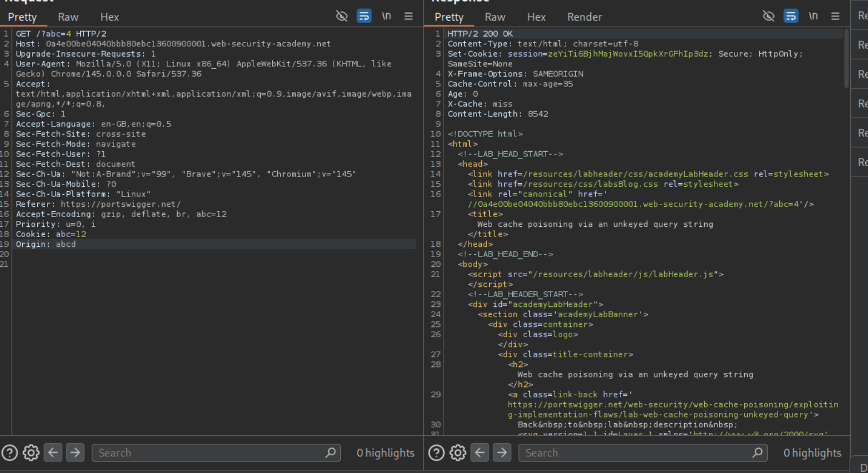Go to next request search match
The height and width of the screenshot is (473, 868).
75,453
